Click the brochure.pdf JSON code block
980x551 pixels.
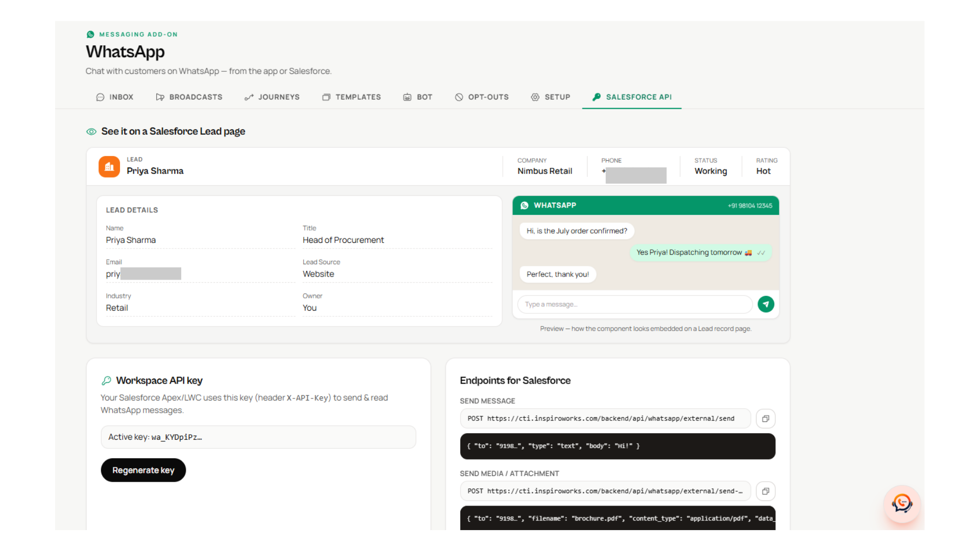click(618, 518)
